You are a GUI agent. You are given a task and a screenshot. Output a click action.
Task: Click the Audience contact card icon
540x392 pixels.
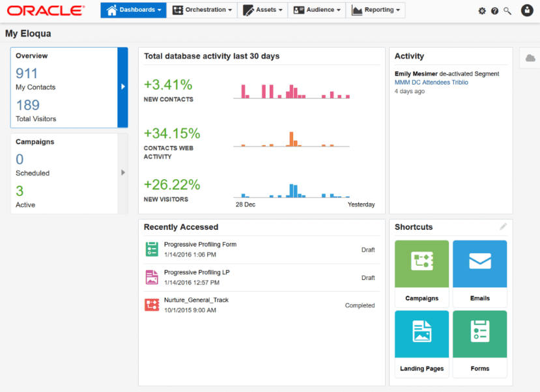pyautogui.click(x=298, y=10)
